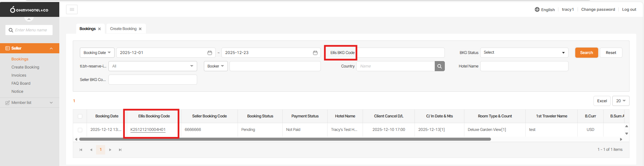644x166 pixels.
Task: Tick the checkbox for the 2025-12-12 booking row
Action: 80,130
